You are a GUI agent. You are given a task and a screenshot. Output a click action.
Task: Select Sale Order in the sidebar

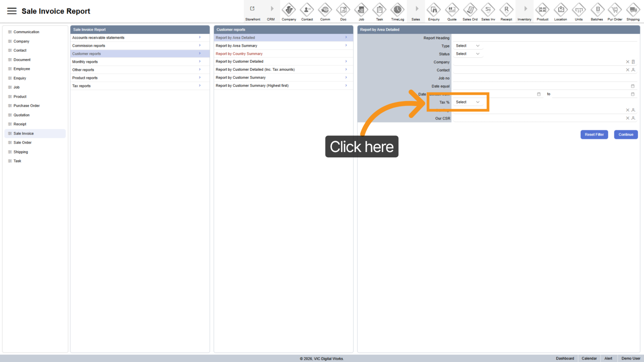click(x=23, y=143)
